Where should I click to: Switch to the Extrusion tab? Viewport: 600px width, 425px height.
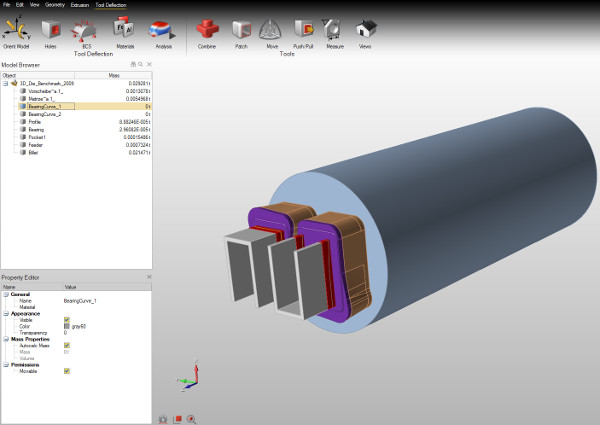(80, 5)
